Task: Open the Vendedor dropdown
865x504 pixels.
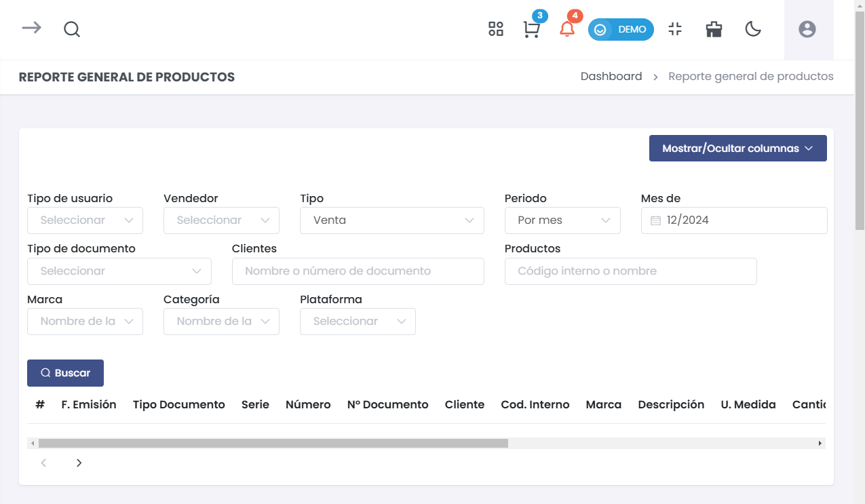Action: pos(221,220)
